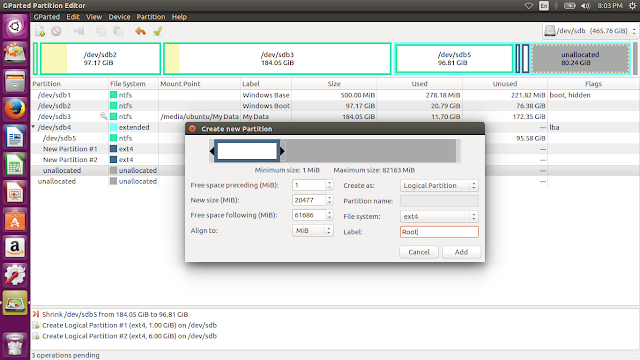
Task: Open the File system ext4 dropdown
Action: click(439, 216)
